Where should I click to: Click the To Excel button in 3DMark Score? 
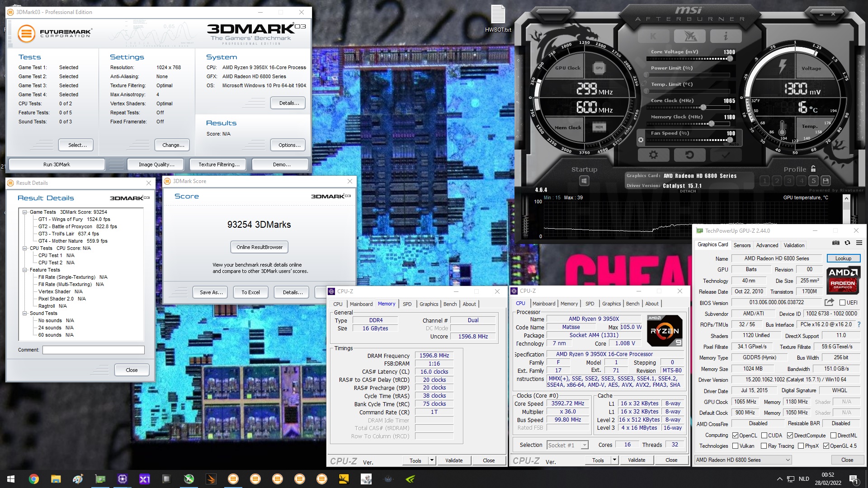click(250, 292)
